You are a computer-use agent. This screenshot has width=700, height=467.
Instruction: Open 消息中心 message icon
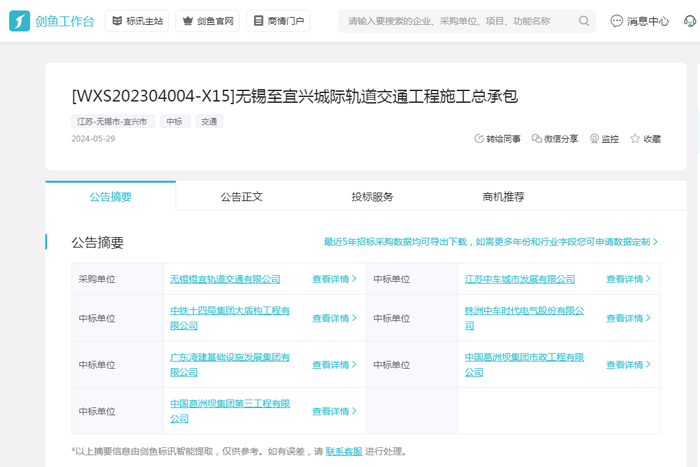(x=617, y=21)
